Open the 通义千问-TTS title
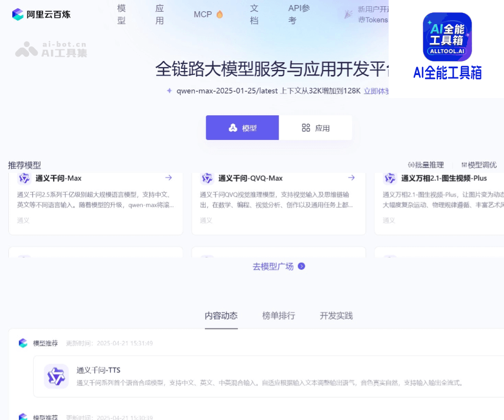Image resolution: width=504 pixels, height=420 pixels. 99,370
